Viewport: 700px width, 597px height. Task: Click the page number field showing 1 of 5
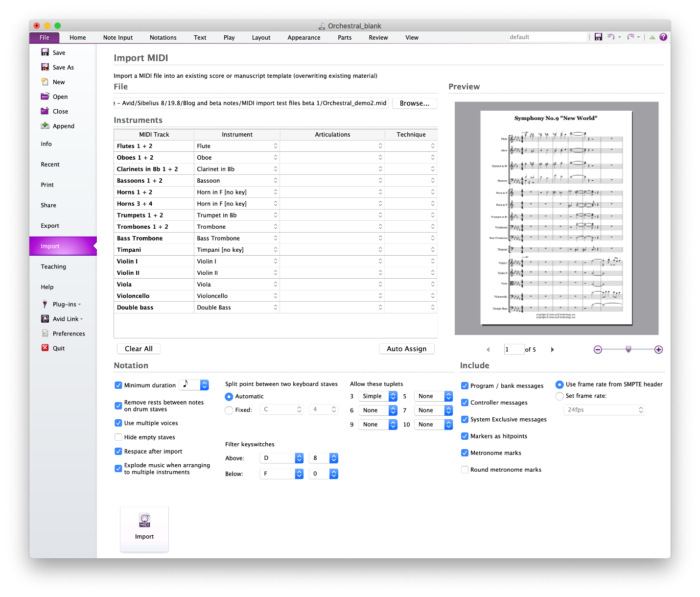513,349
